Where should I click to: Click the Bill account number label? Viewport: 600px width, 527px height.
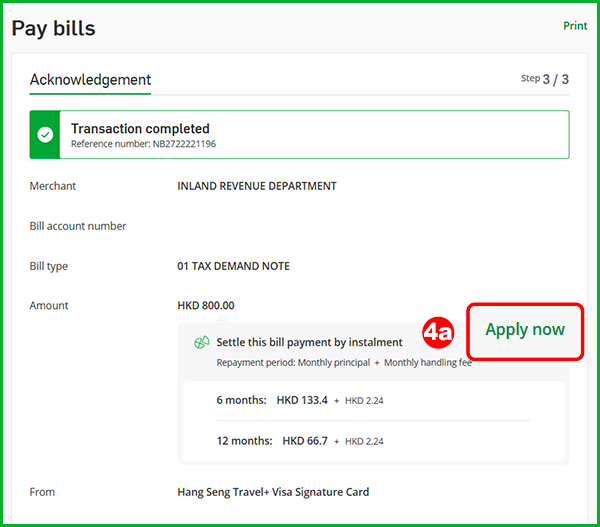pos(78,227)
